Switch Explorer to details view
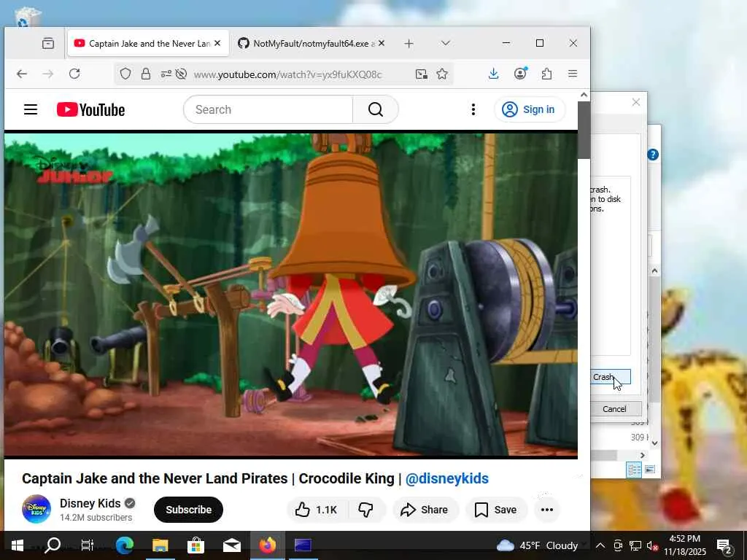This screenshot has width=747, height=560. click(634, 470)
